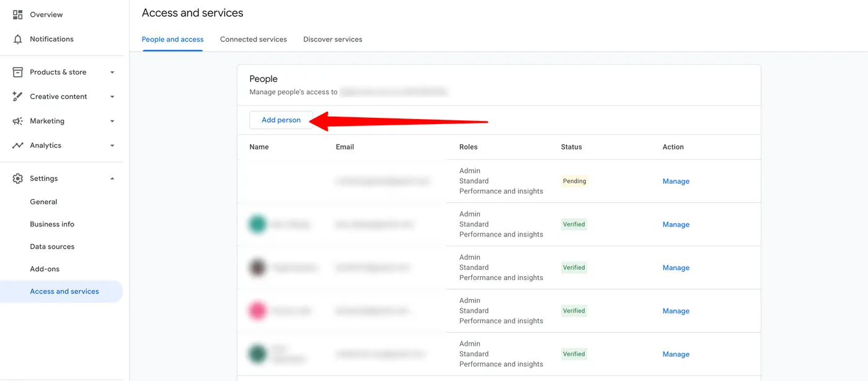The image size is (868, 381).
Task: Click Manage for the Pending user
Action: (x=676, y=181)
